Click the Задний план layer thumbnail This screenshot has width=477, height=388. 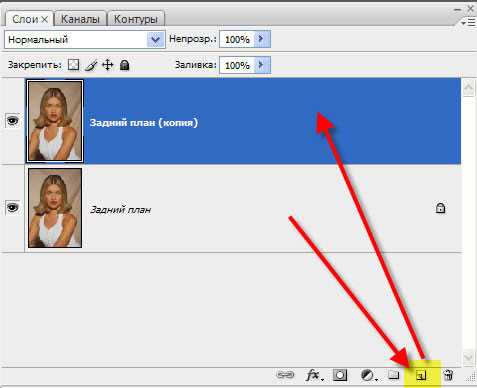(x=55, y=208)
